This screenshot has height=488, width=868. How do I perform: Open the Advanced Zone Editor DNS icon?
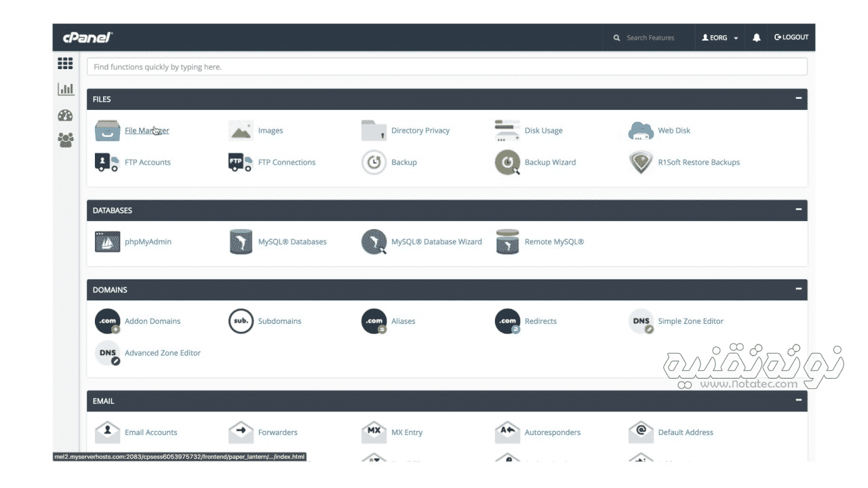pyautogui.click(x=108, y=353)
